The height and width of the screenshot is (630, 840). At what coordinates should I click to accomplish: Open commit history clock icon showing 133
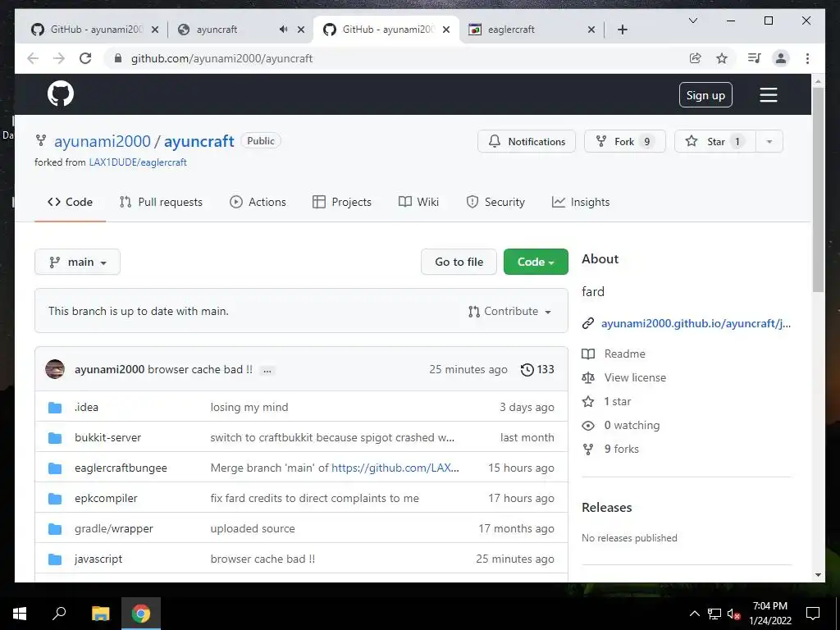pyautogui.click(x=537, y=370)
